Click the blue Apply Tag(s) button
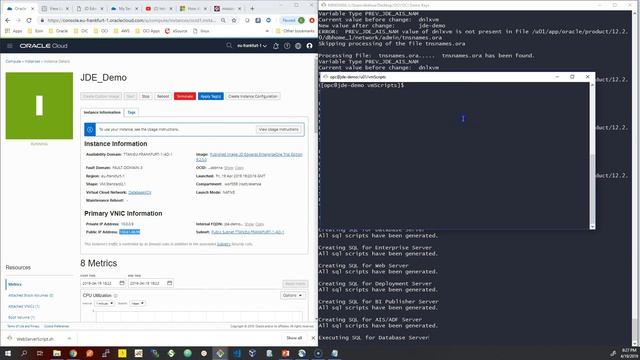The image size is (640, 360). (211, 96)
